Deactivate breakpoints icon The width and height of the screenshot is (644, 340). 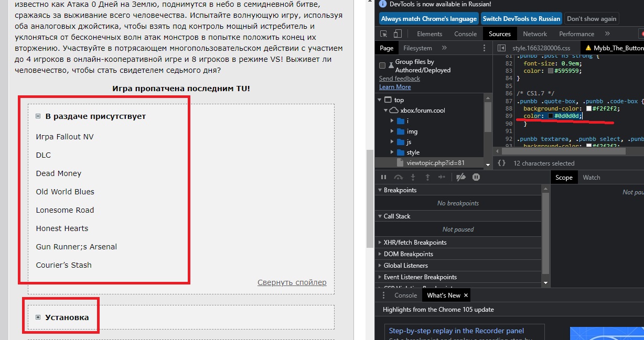tap(461, 178)
